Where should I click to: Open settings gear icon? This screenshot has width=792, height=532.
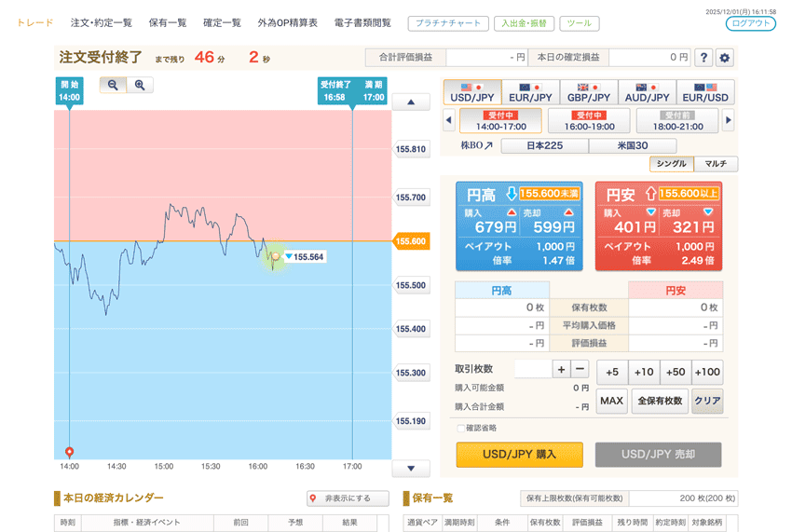point(724,58)
